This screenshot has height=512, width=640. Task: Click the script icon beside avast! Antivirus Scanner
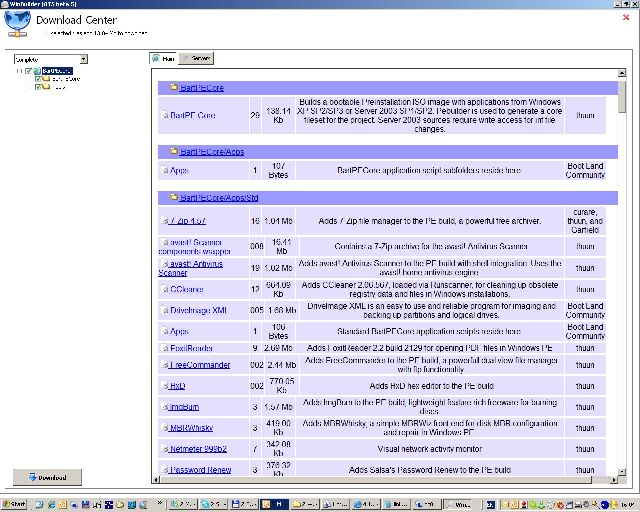(165, 263)
